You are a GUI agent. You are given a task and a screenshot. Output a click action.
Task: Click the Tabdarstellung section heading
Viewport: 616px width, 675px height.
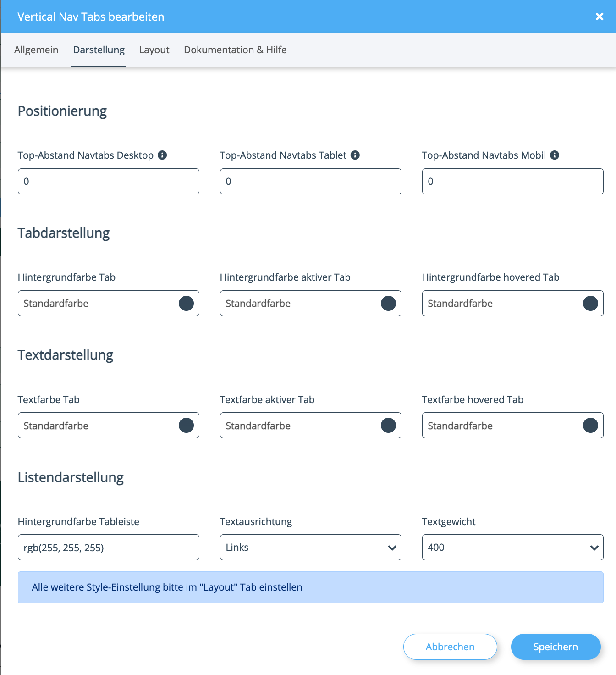[64, 233]
